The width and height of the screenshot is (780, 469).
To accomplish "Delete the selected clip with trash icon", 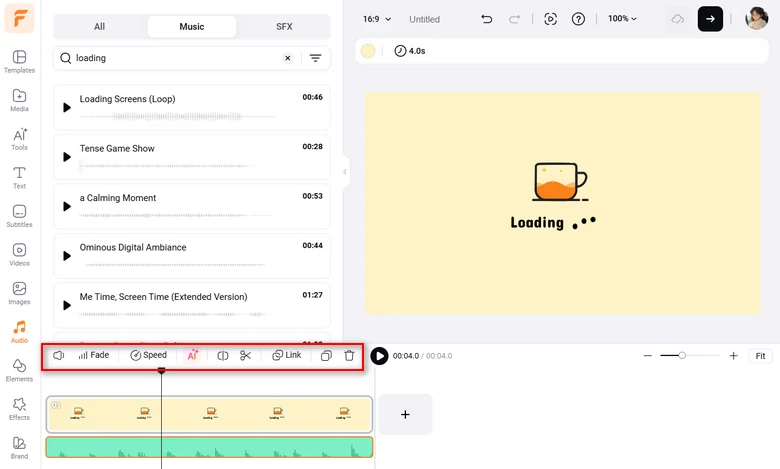I will tap(349, 356).
